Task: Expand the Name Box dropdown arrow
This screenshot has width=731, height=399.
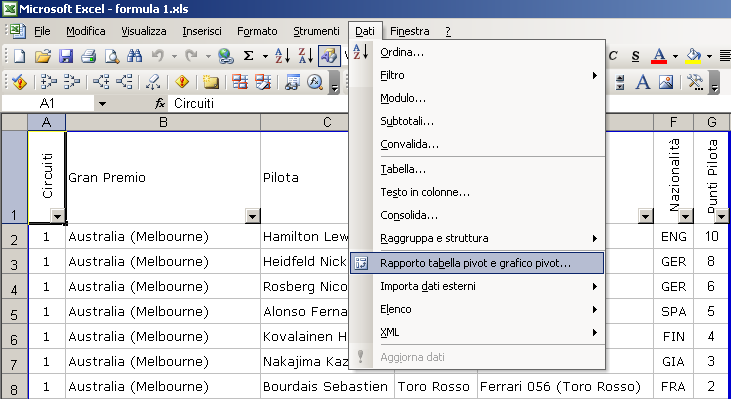Action: [x=102, y=103]
